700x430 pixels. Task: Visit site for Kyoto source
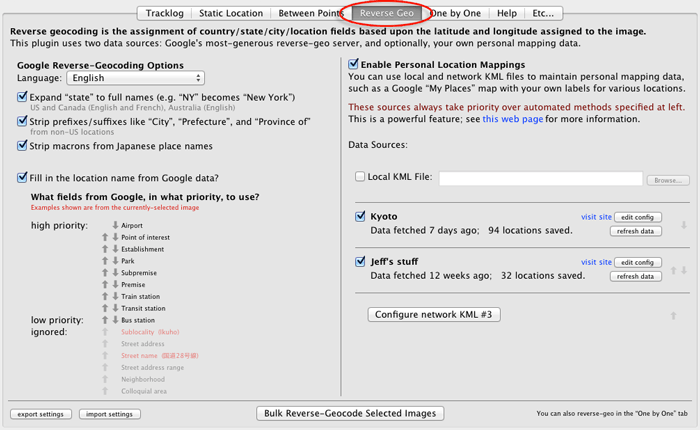(x=596, y=217)
